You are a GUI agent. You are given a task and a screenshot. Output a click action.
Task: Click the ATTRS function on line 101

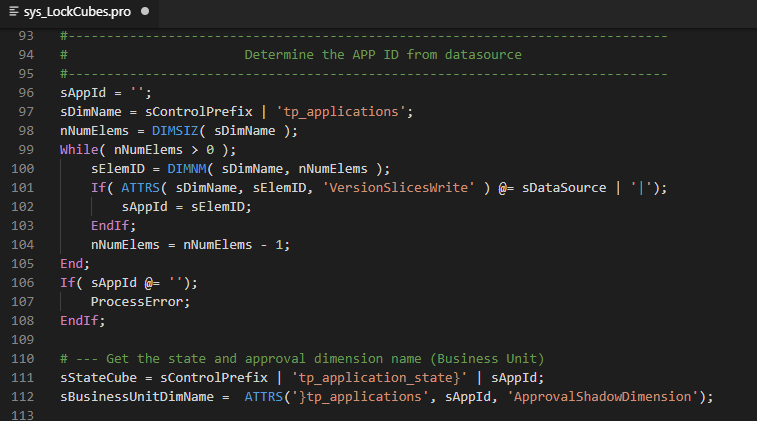[x=140, y=187]
